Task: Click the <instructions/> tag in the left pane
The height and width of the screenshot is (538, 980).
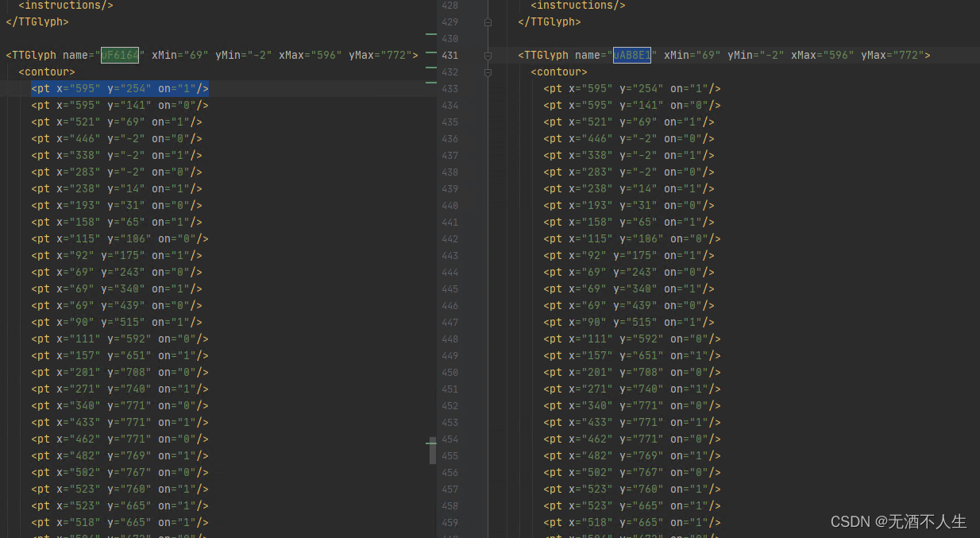Action: point(66,5)
